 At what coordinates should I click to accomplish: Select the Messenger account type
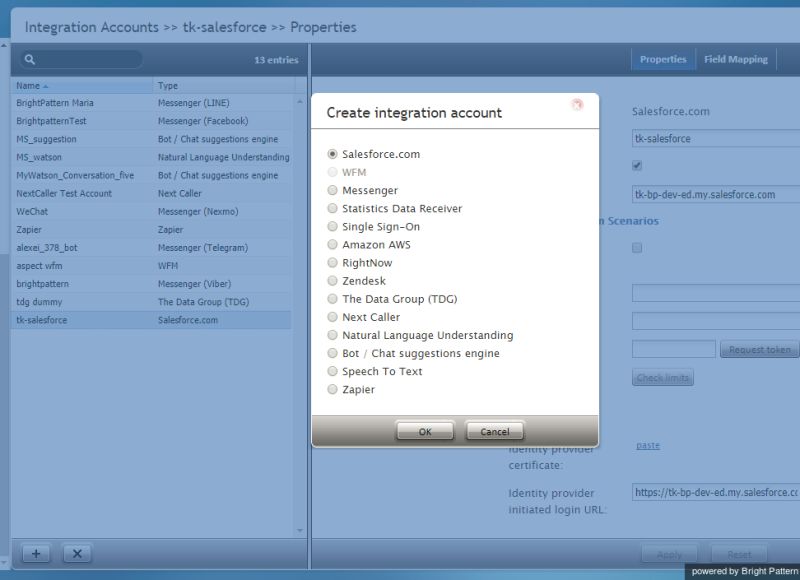(x=331, y=190)
